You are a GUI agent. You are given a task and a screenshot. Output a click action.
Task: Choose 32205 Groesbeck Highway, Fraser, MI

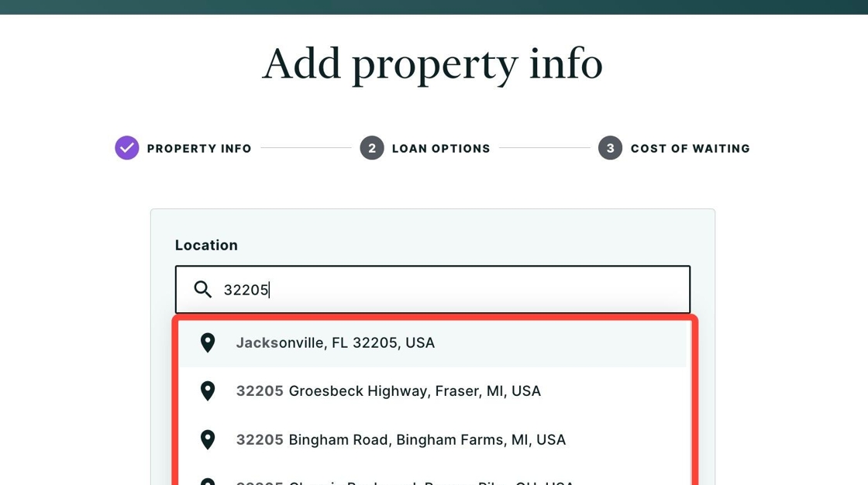[432, 391]
